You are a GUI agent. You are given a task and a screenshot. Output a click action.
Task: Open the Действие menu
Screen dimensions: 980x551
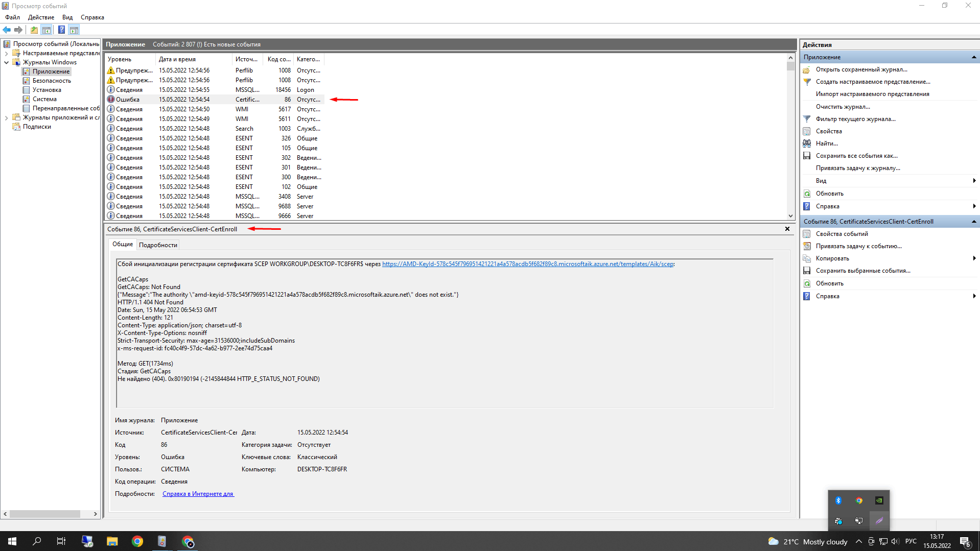click(x=41, y=17)
